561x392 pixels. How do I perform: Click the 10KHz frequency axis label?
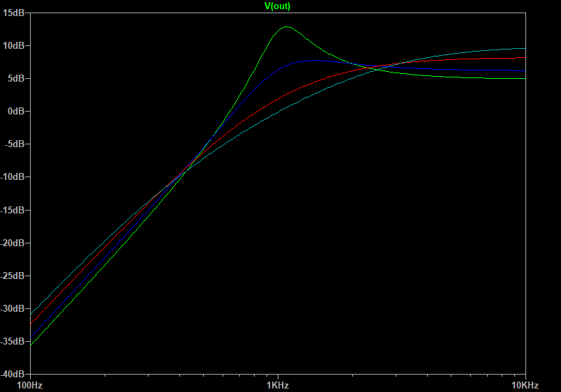point(525,385)
